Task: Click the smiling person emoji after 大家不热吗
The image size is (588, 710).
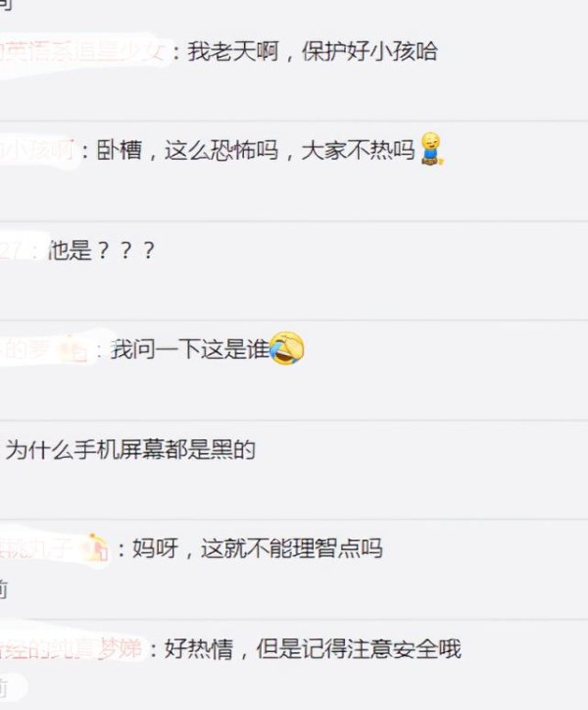Action: coord(432,148)
